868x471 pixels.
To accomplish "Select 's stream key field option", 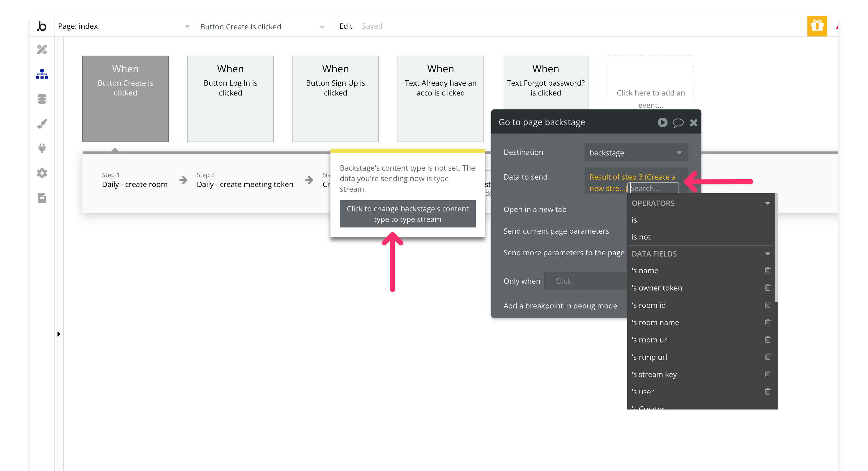I will (x=654, y=374).
